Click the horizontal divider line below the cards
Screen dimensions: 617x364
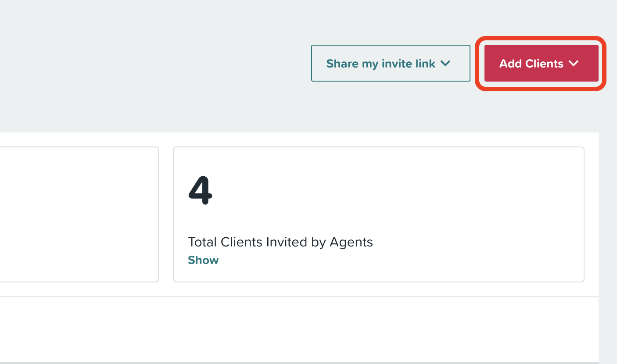pos(299,297)
